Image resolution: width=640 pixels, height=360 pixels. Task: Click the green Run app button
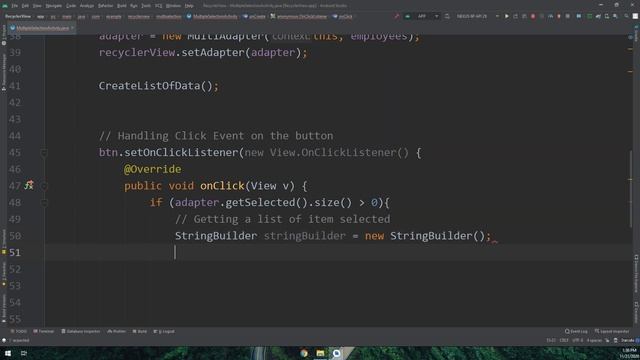click(507, 16)
